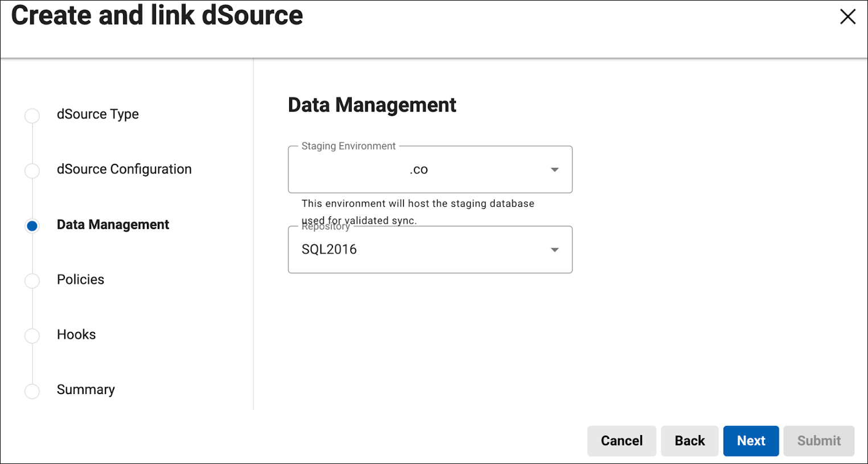The height and width of the screenshot is (464, 868).
Task: Click the Summary step circle
Action: [x=32, y=391]
